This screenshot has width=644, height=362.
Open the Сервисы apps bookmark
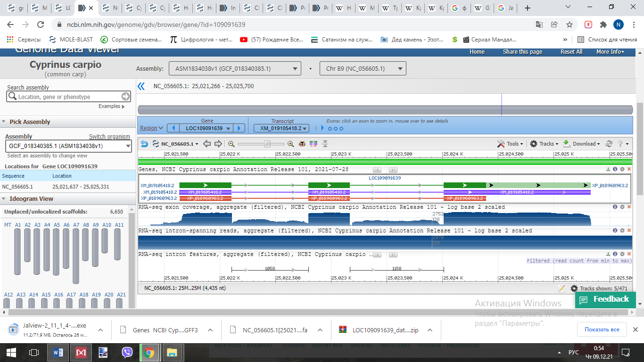25,40
